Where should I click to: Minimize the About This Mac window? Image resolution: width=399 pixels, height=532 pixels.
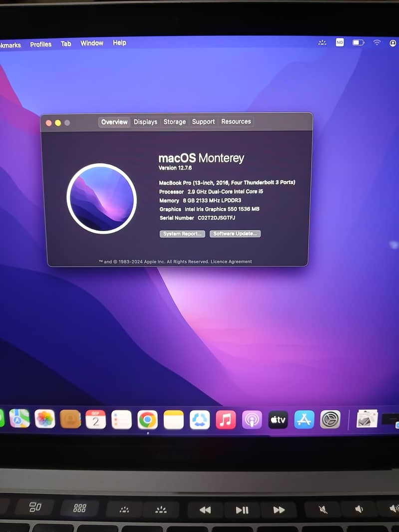point(58,123)
